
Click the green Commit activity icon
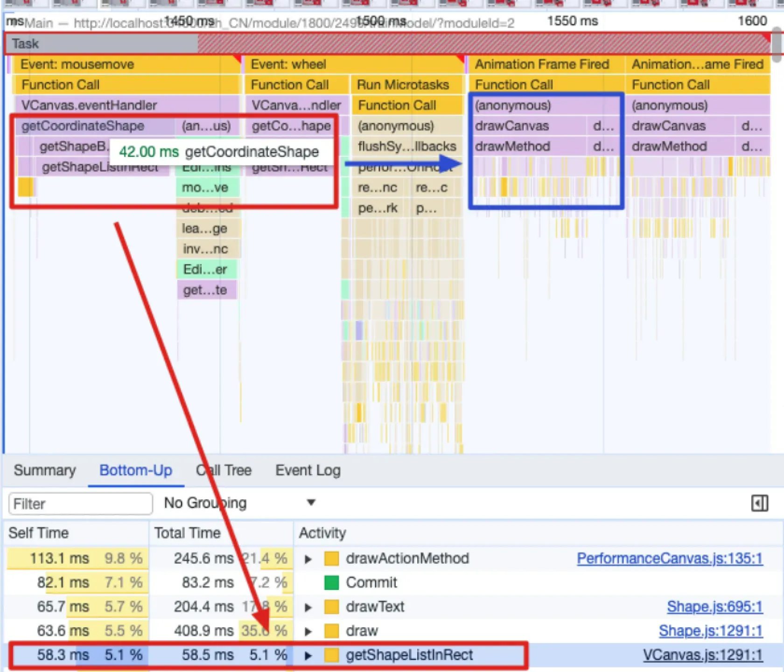[331, 583]
